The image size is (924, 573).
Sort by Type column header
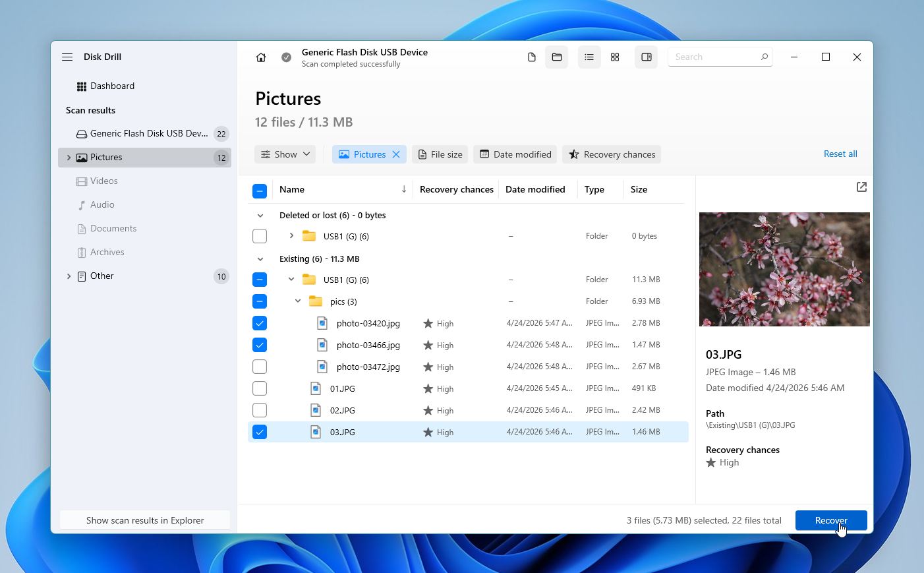coord(594,189)
